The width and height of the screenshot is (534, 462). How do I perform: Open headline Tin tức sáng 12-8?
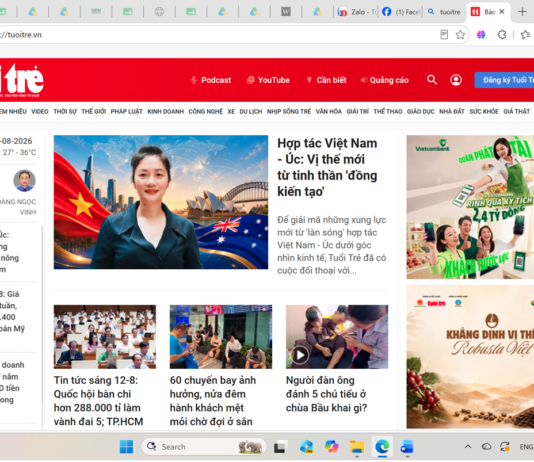coord(98,401)
